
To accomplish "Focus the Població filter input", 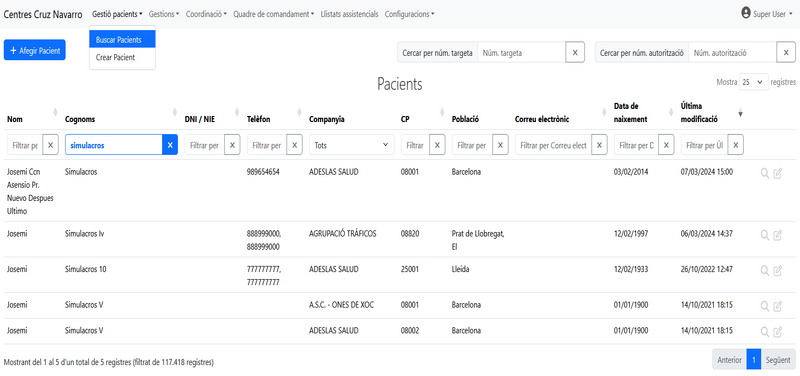I will (472, 145).
